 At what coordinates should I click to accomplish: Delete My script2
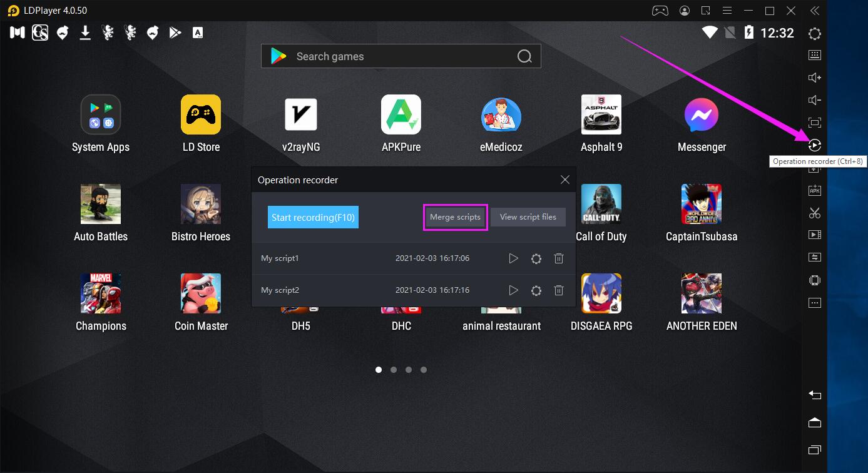(x=559, y=290)
